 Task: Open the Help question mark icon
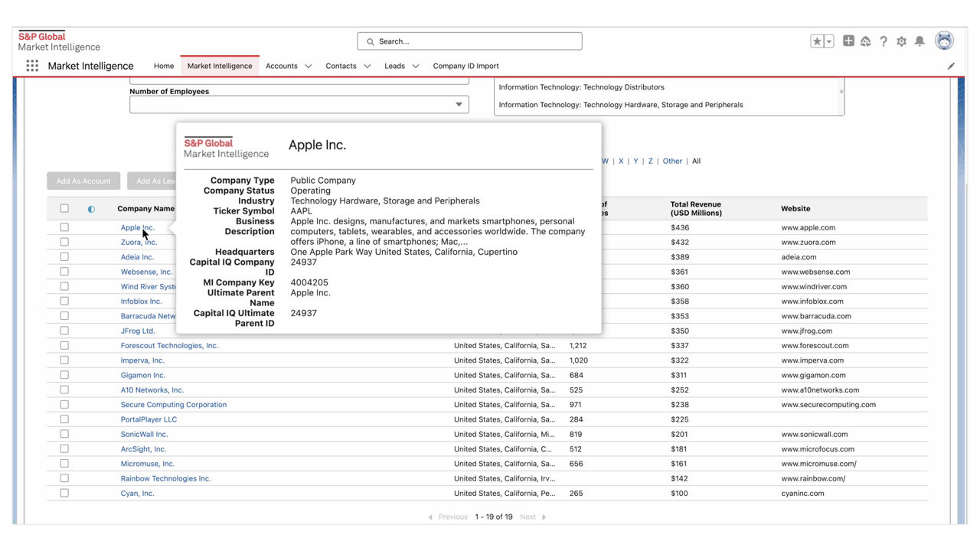coord(884,41)
